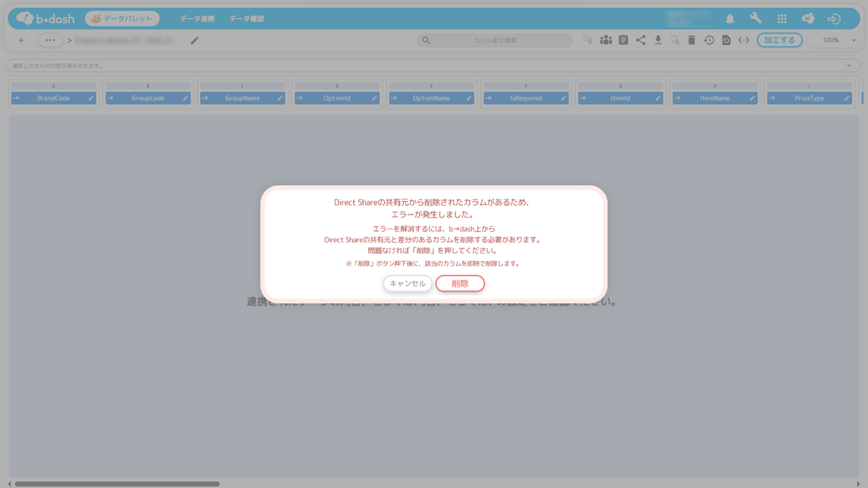Expand the selected cell content bar
This screenshot has width=868, height=488.
pos(849,66)
